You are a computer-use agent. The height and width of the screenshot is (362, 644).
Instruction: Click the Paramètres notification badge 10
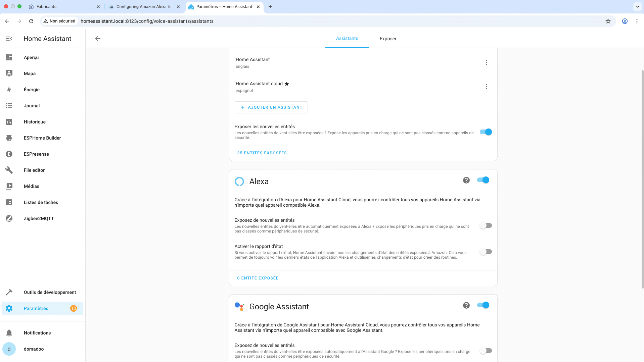click(x=74, y=308)
